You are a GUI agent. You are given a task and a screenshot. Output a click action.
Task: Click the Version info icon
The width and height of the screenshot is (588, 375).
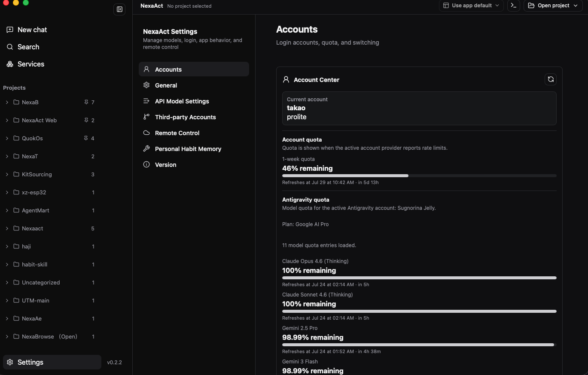146,164
